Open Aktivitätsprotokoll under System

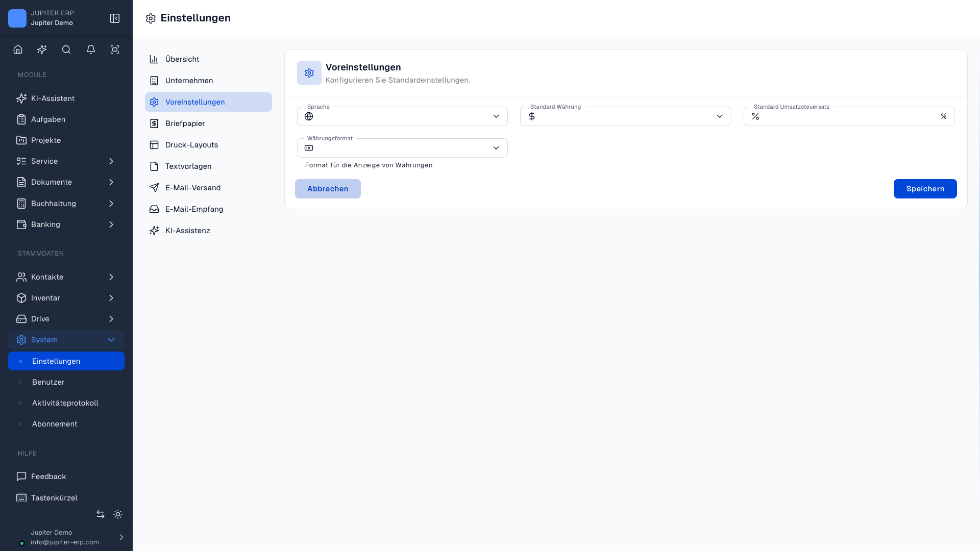66,403
